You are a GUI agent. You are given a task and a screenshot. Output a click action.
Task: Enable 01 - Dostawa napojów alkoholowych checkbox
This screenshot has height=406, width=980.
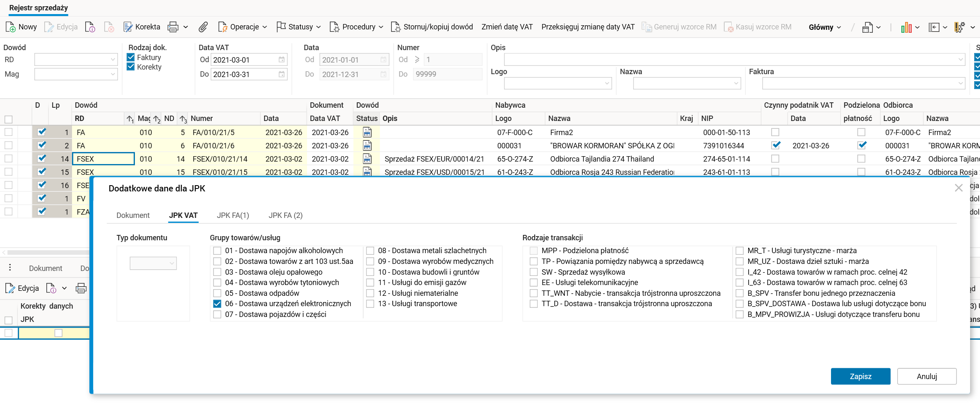[217, 251]
